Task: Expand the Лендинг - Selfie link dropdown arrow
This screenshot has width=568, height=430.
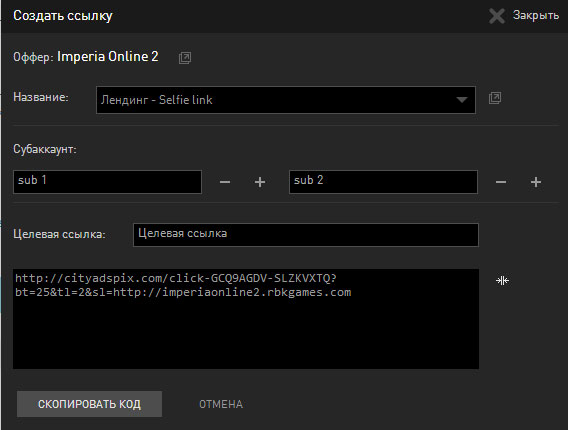Action: 462,100
